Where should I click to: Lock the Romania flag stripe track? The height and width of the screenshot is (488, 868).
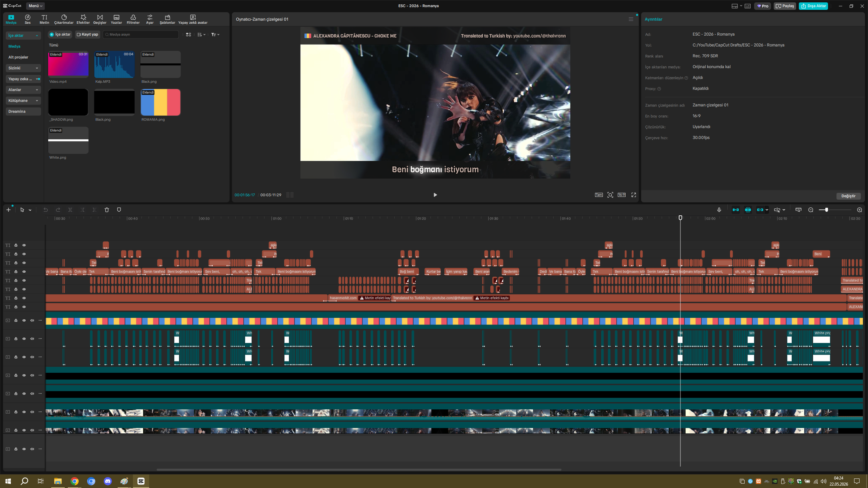(x=16, y=321)
